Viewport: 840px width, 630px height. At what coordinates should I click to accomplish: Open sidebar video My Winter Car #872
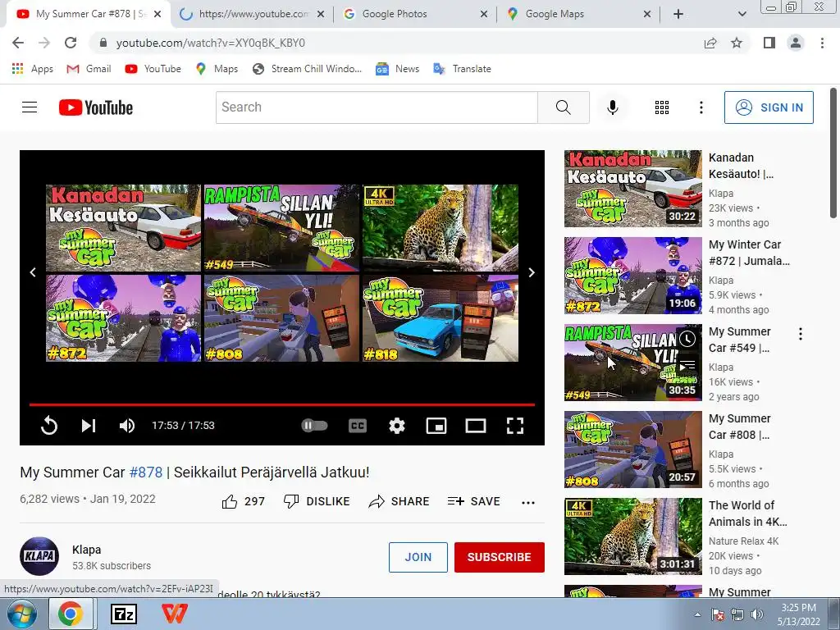point(749,253)
